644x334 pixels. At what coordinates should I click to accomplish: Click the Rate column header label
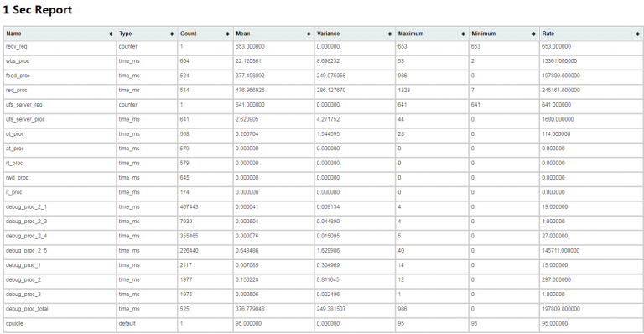(548, 34)
